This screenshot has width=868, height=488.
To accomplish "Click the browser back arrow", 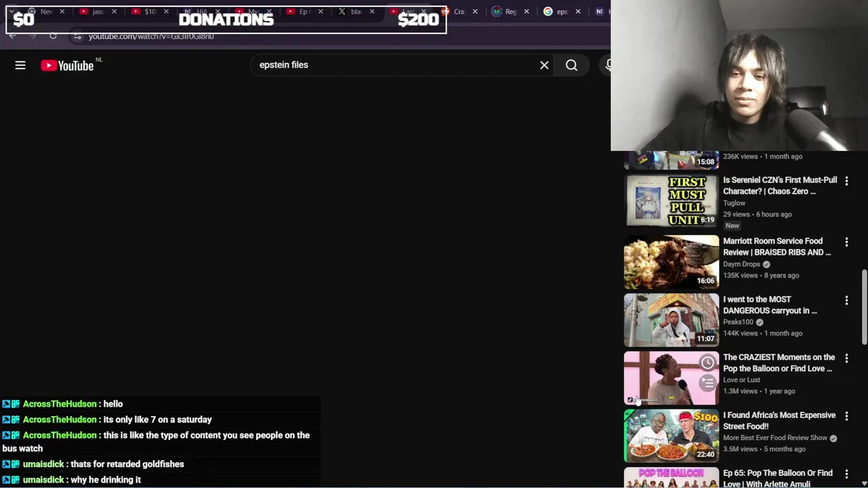I will [12, 36].
